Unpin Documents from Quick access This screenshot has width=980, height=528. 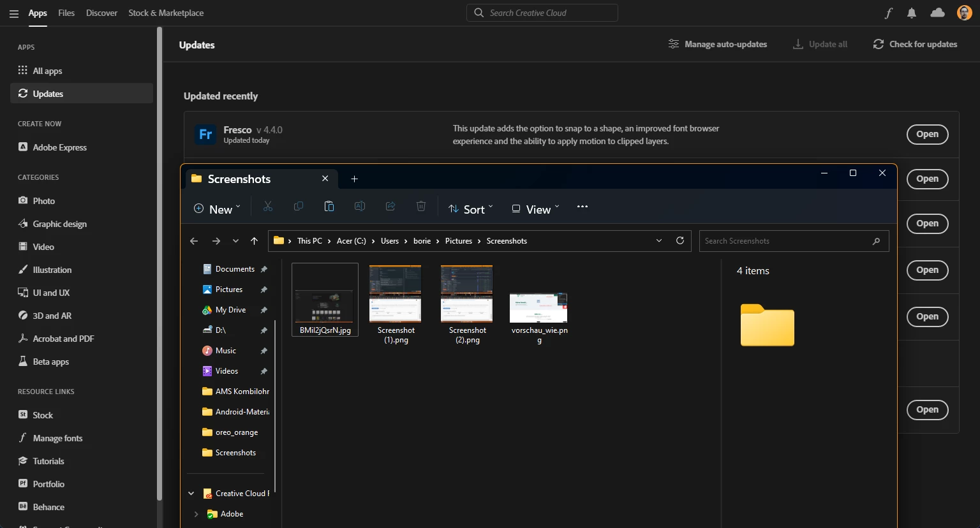click(264, 269)
